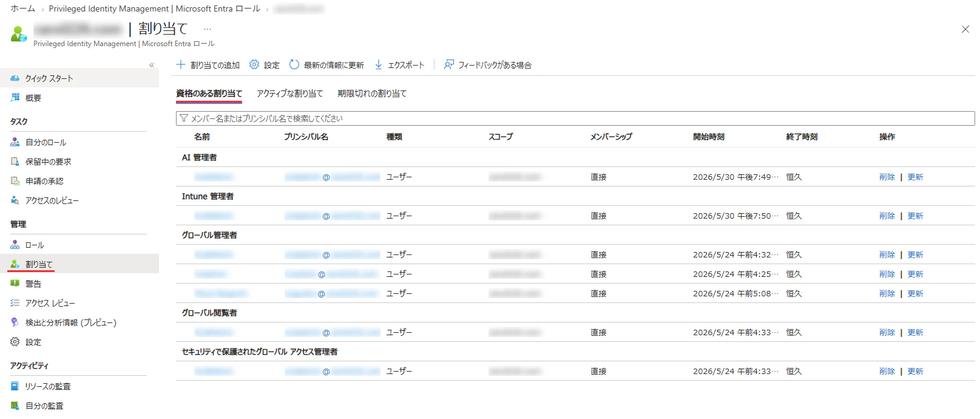Open sidebar 設定 settings

point(33,342)
